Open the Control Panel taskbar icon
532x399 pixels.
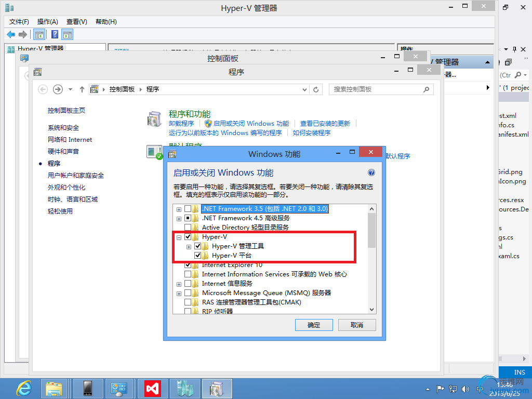[119, 389]
